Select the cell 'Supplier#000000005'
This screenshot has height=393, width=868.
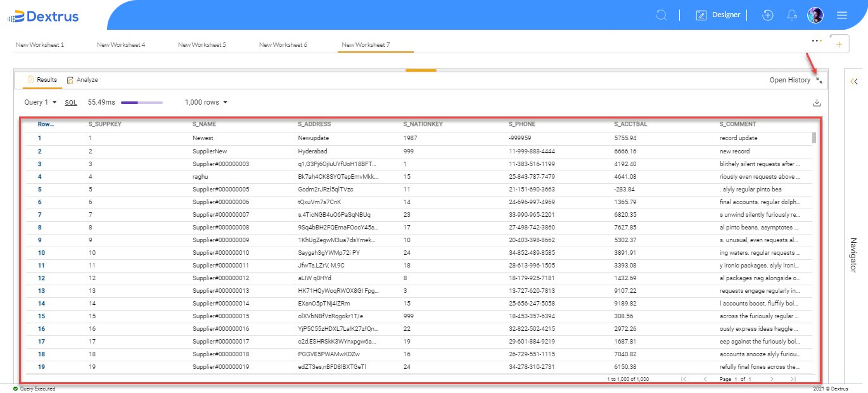click(220, 189)
